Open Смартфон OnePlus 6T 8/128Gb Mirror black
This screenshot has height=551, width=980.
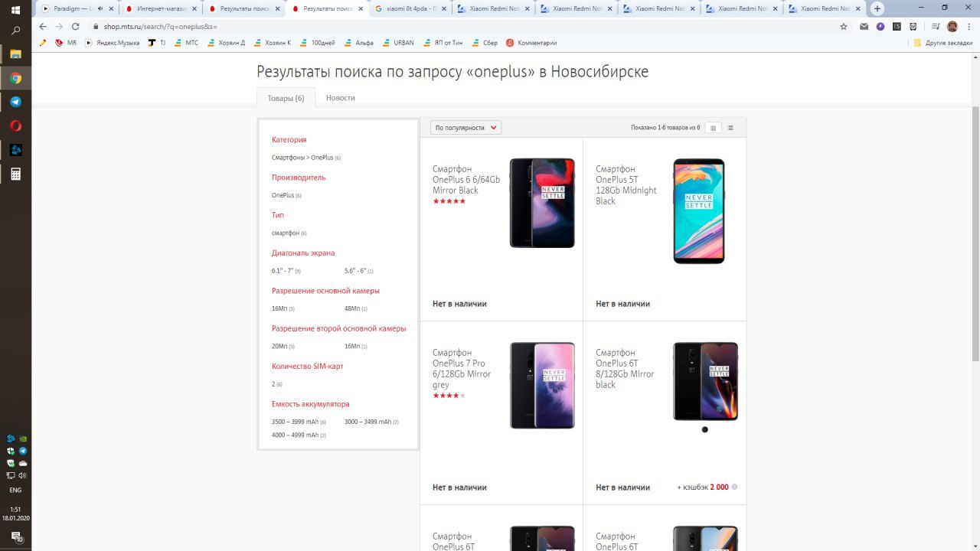[625, 369]
